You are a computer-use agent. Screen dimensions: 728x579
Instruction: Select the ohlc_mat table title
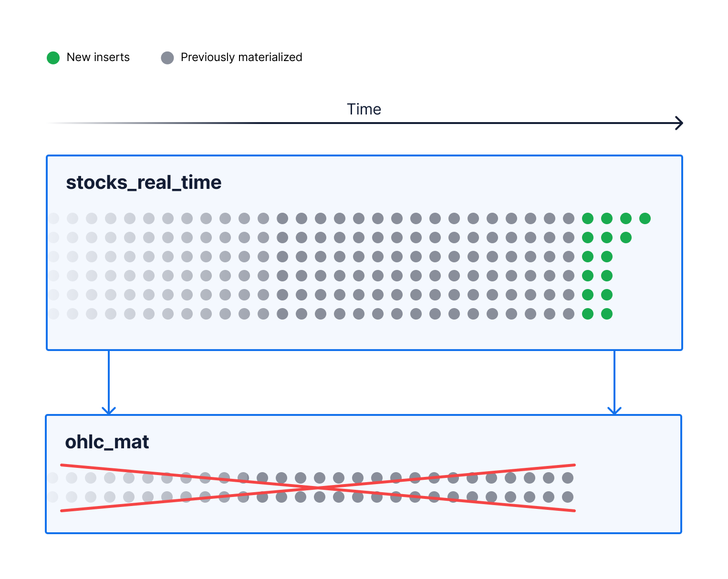107,442
